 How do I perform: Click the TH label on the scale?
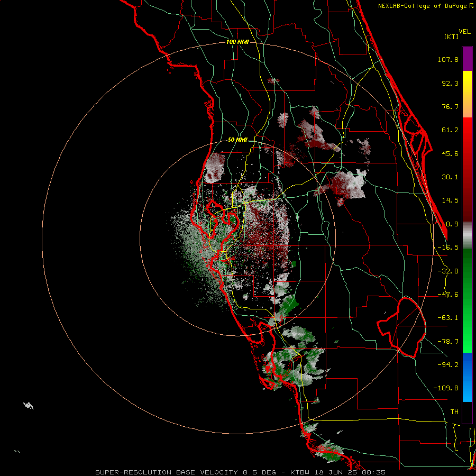[x=454, y=412]
